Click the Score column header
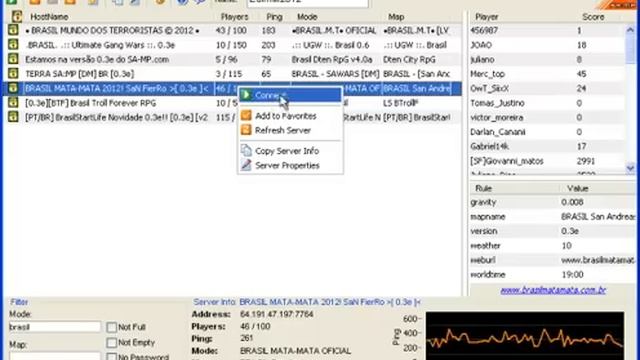This screenshot has height=360, width=640. [x=593, y=17]
